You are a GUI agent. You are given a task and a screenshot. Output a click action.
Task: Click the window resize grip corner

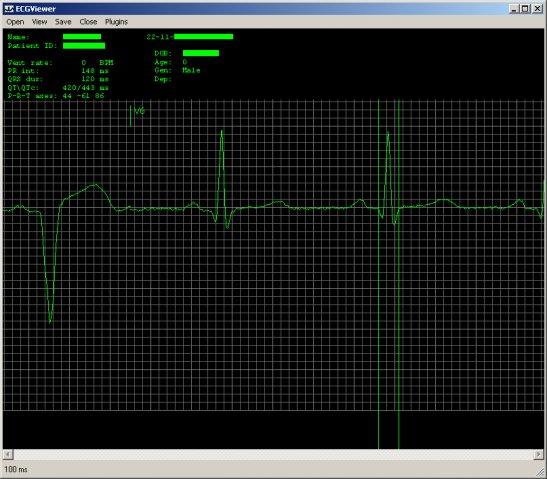540,473
